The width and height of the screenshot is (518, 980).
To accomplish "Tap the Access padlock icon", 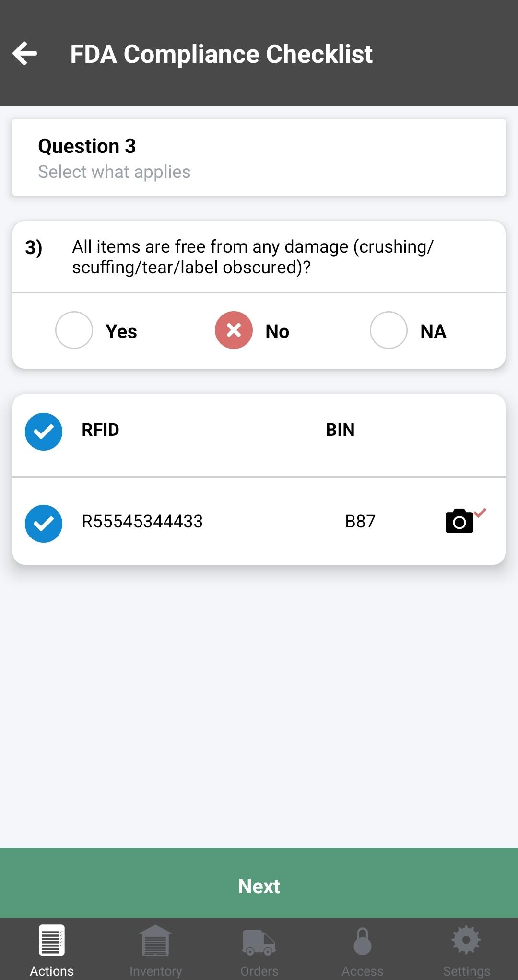I will coord(363,941).
